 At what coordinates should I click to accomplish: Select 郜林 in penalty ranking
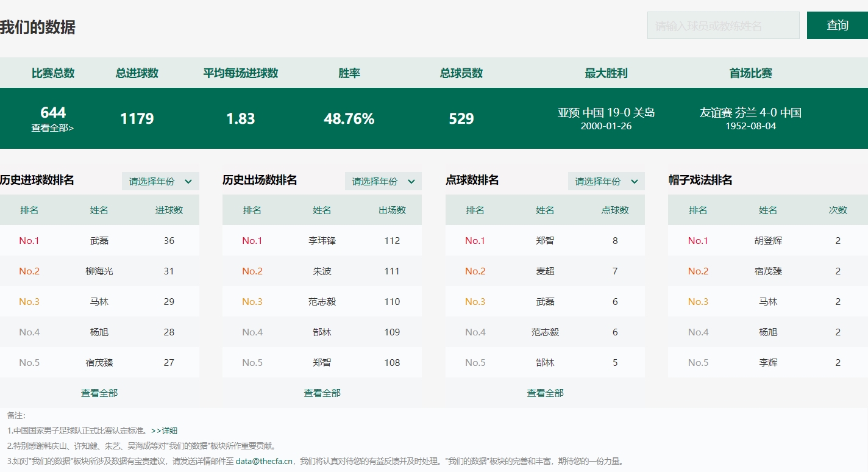(546, 363)
